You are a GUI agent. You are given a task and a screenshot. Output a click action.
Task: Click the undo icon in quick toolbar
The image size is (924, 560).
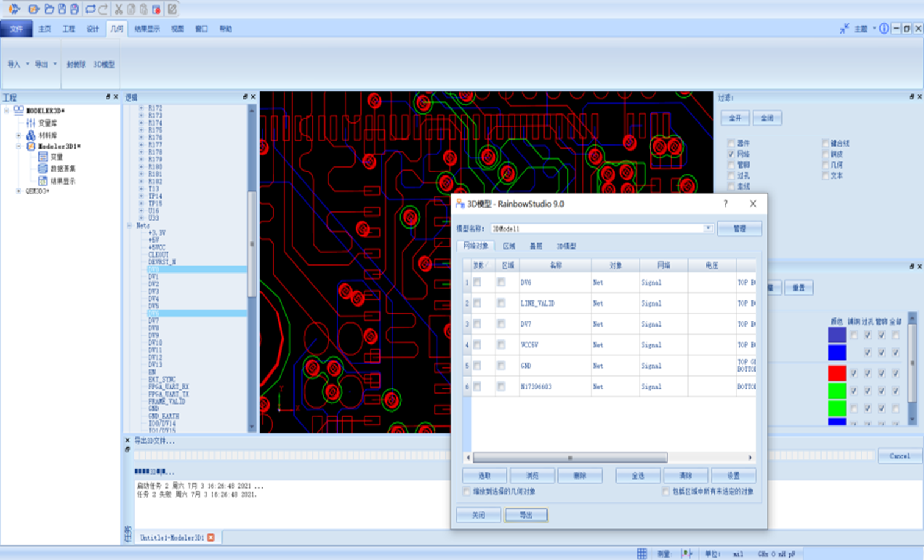pos(90,9)
